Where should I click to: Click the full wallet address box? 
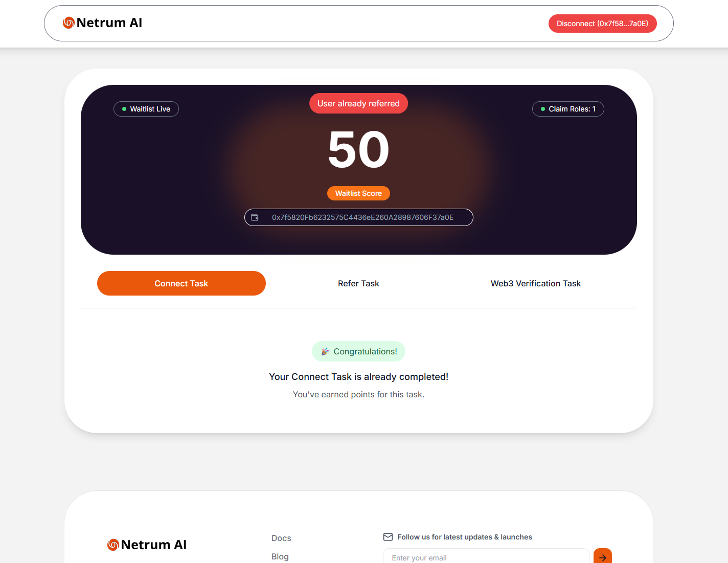(359, 217)
